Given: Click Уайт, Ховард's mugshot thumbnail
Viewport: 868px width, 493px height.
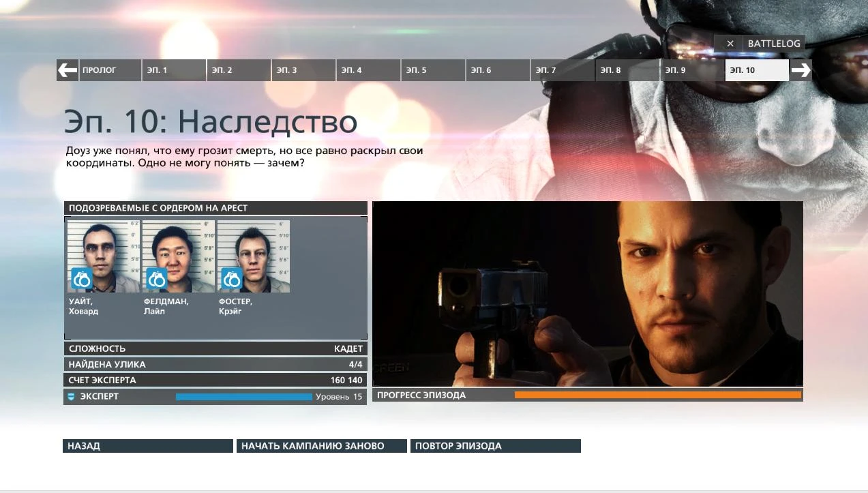Looking at the screenshot, I should (x=102, y=252).
